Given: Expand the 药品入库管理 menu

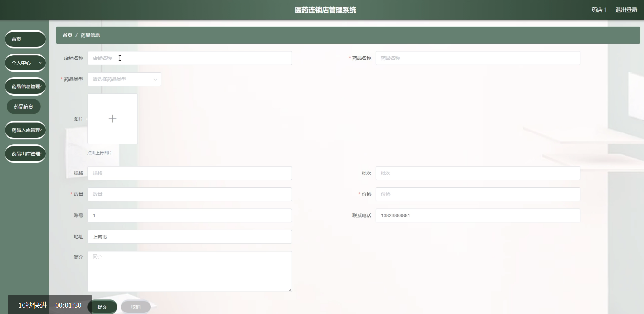Looking at the screenshot, I should coord(25,130).
